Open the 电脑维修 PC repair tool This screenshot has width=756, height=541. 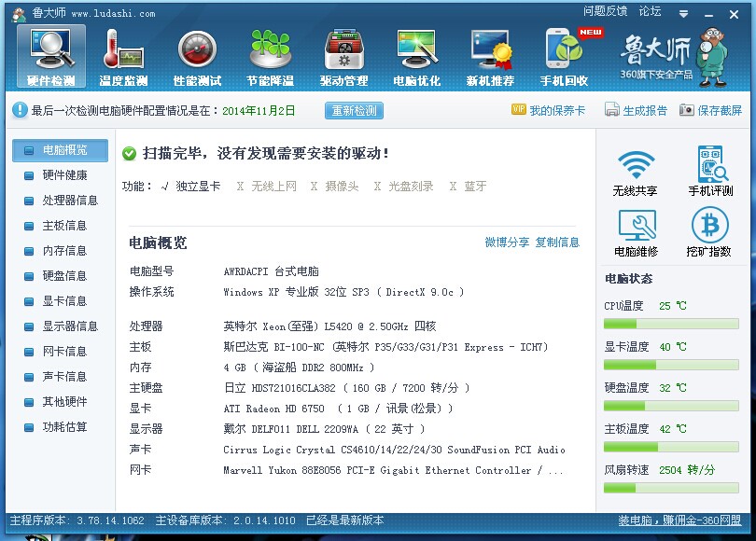(x=637, y=232)
